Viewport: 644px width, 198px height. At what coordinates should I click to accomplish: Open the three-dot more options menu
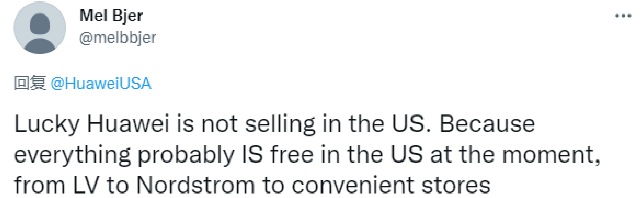tap(623, 16)
